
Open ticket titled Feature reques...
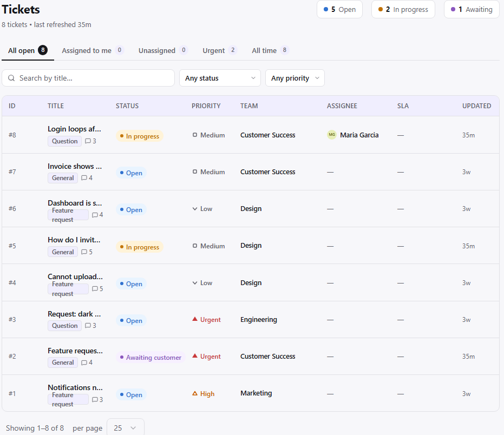pos(75,351)
